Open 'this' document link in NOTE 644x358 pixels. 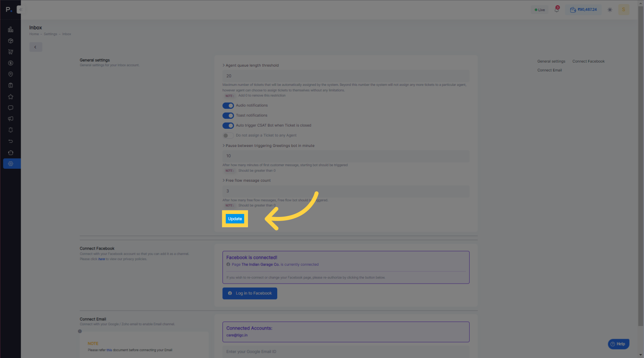[x=109, y=350]
